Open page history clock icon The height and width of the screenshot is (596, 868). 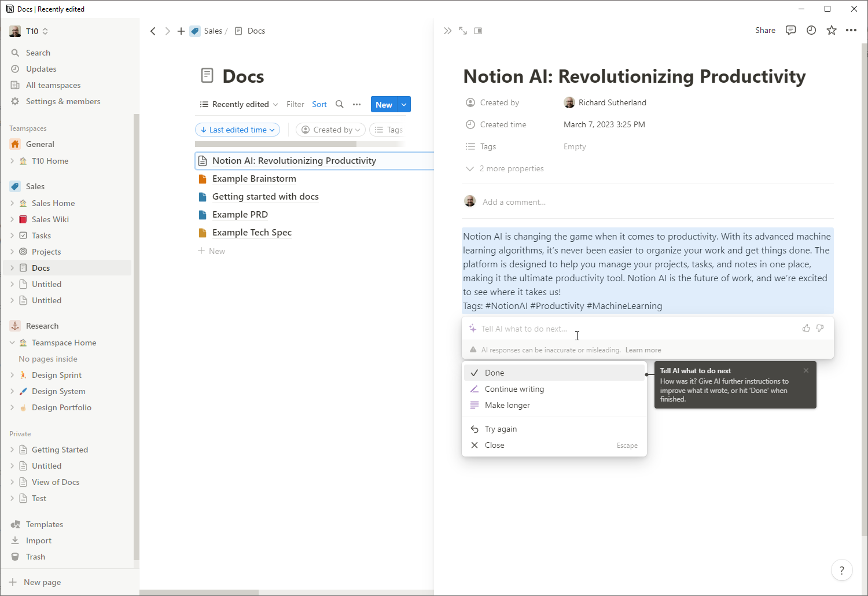click(811, 31)
